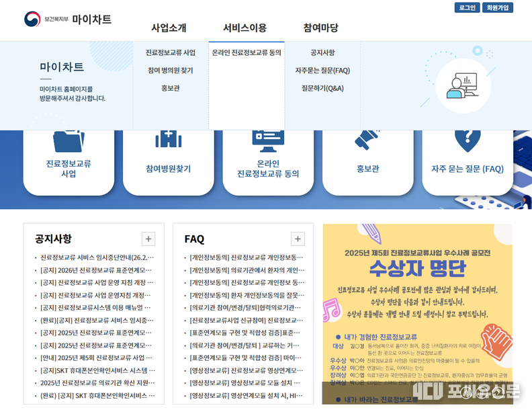Open the 사업소개 main menu
This screenshot has height=414, width=532.
169,28
